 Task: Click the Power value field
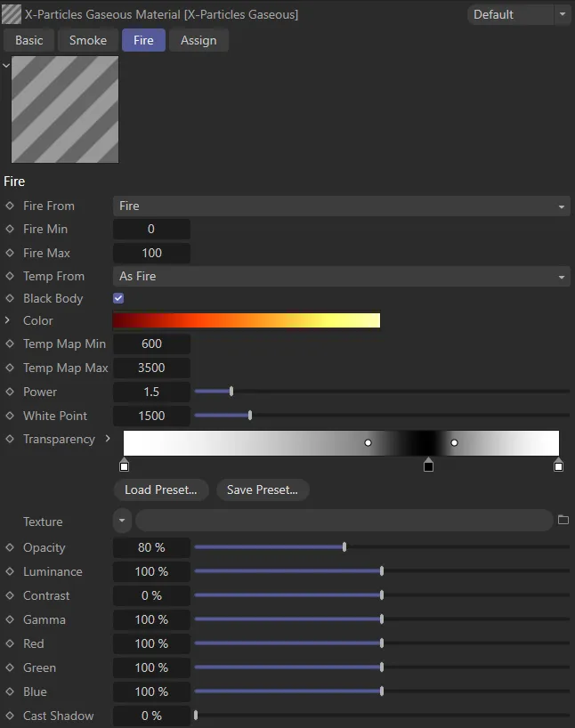coord(151,392)
